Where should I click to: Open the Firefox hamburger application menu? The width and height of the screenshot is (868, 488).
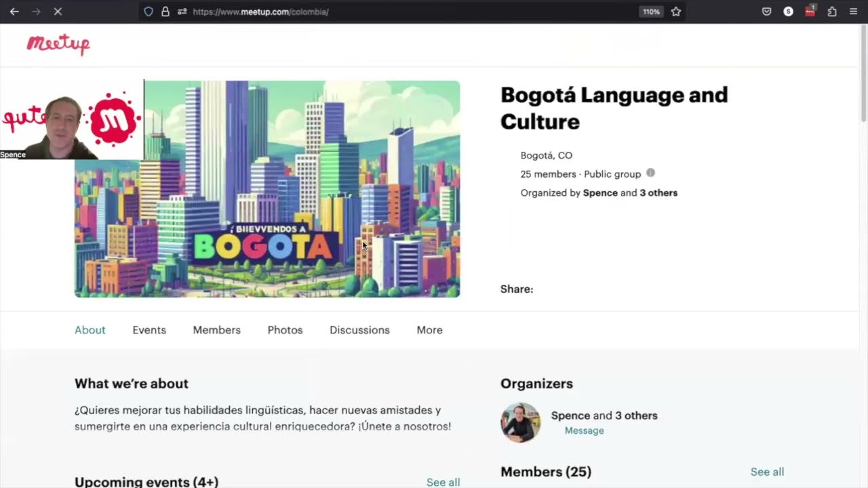pyautogui.click(x=854, y=12)
